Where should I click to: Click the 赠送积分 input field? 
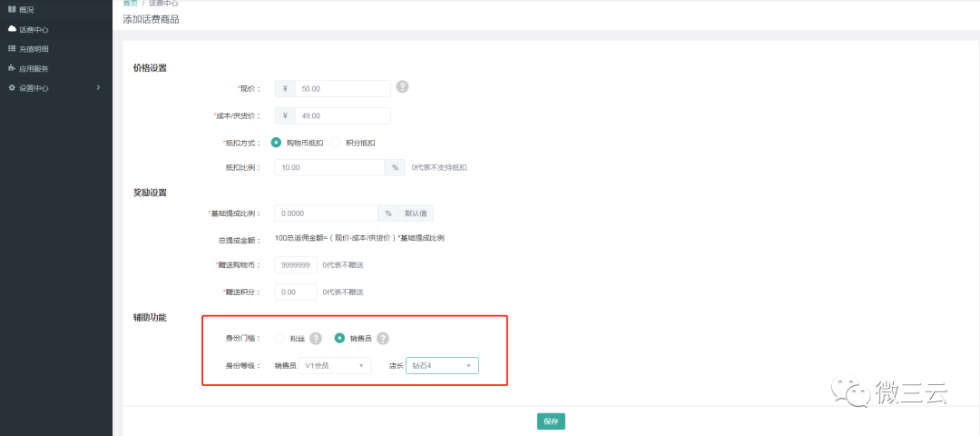296,292
